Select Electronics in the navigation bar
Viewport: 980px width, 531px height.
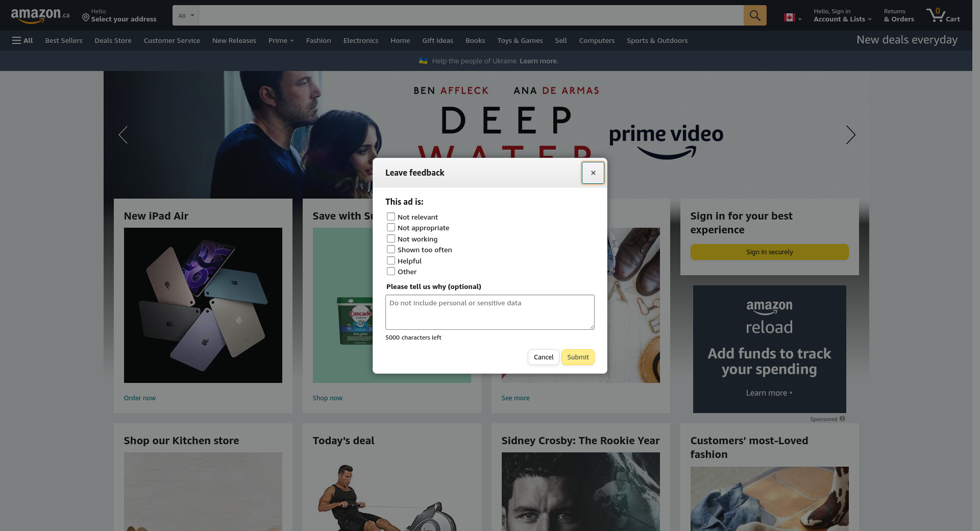pos(361,40)
